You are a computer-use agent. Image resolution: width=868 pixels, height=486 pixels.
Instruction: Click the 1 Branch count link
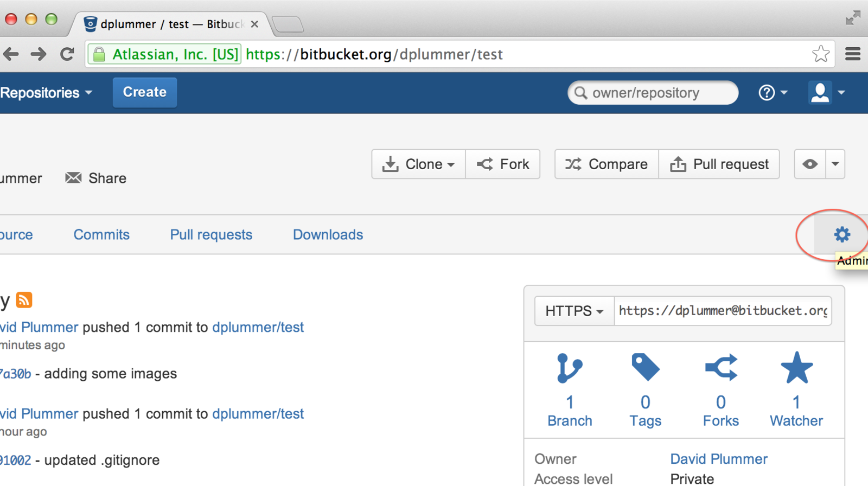pyautogui.click(x=570, y=411)
